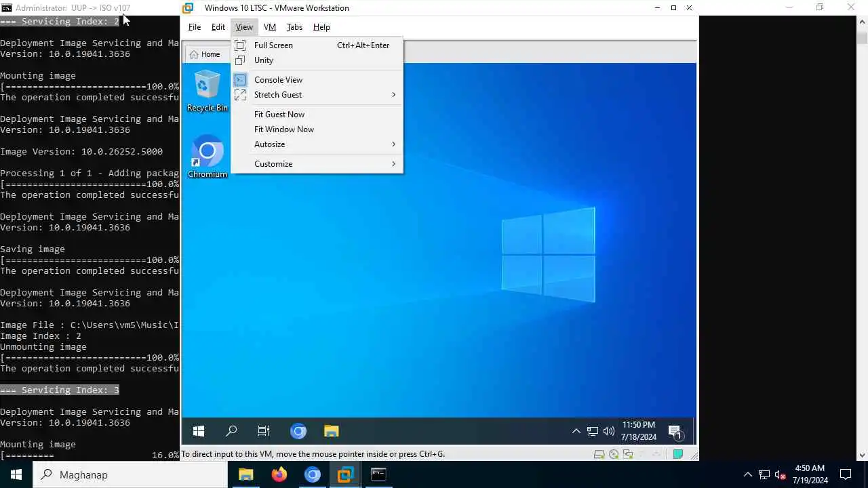Click the guest taskbar search icon
868x488 pixels.
point(231,431)
